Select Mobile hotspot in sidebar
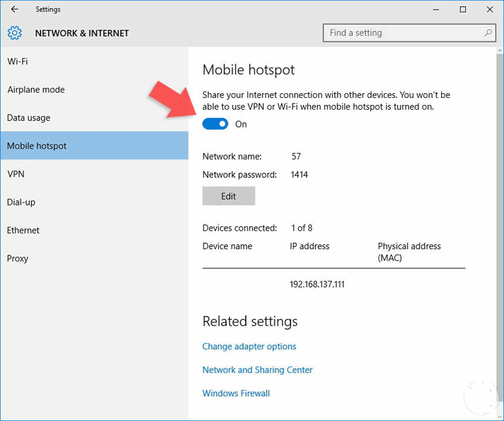 point(94,146)
